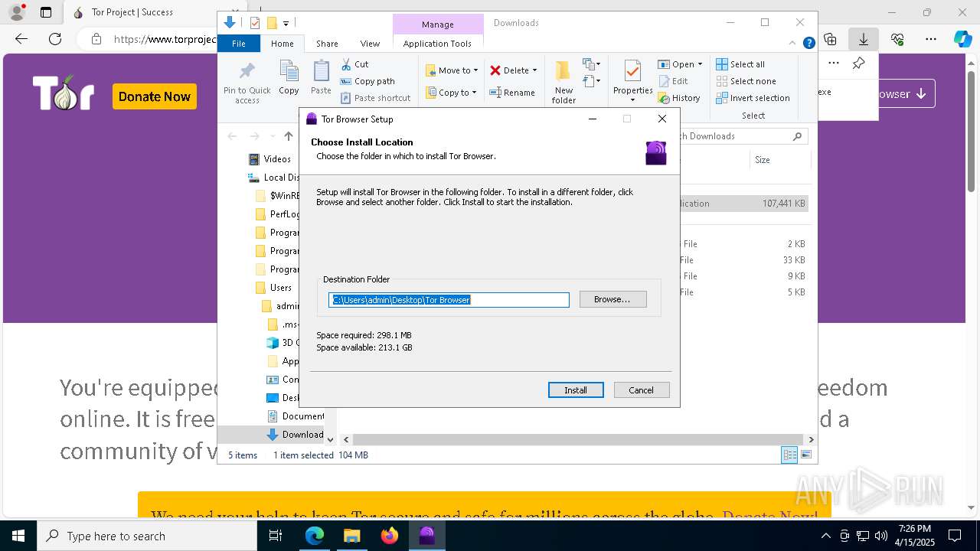Click the Edge tab actions icon

[x=46, y=12]
